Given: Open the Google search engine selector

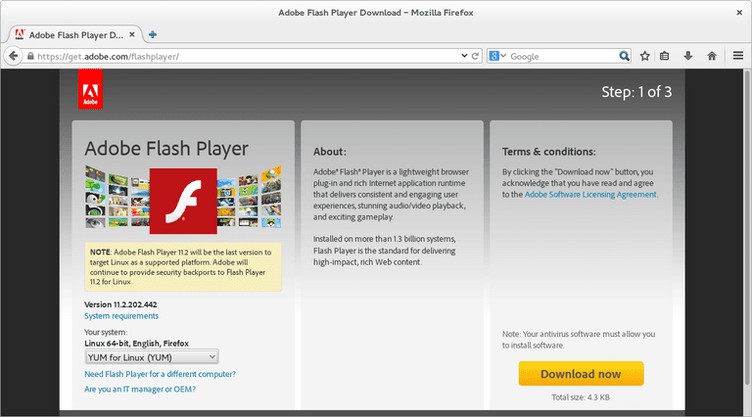Looking at the screenshot, I should 497,56.
